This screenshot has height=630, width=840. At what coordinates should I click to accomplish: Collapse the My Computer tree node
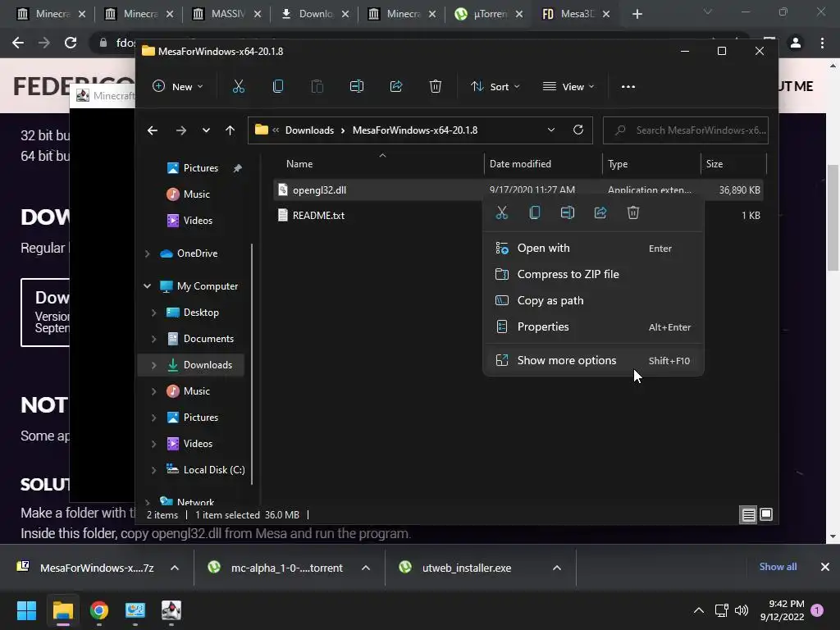[x=148, y=286]
